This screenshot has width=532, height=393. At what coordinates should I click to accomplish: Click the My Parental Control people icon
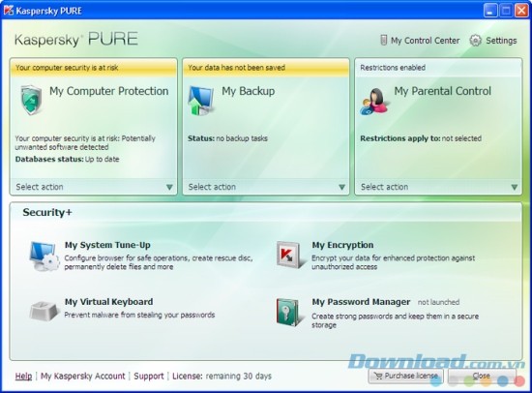pos(374,102)
